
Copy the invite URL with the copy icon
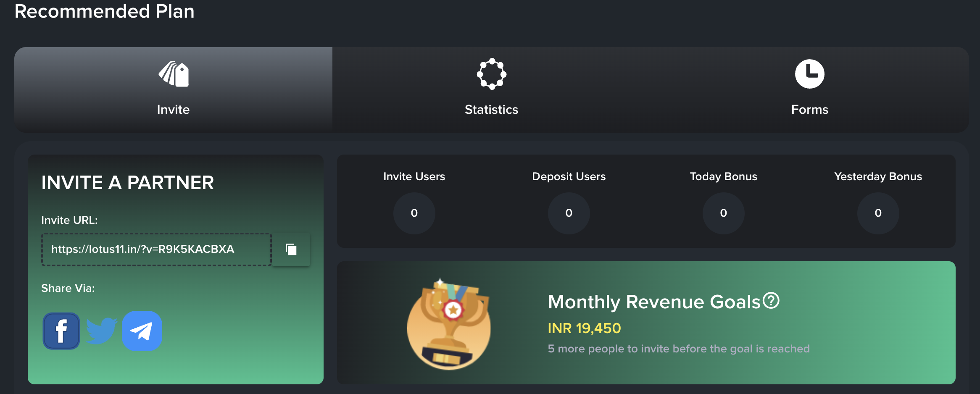coord(291,250)
